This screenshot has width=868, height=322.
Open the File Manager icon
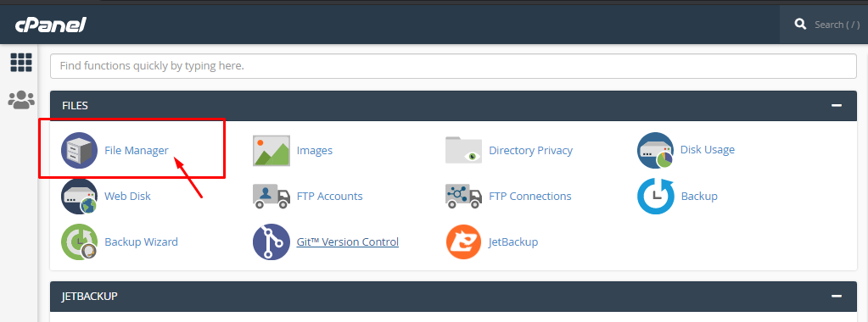(79, 150)
